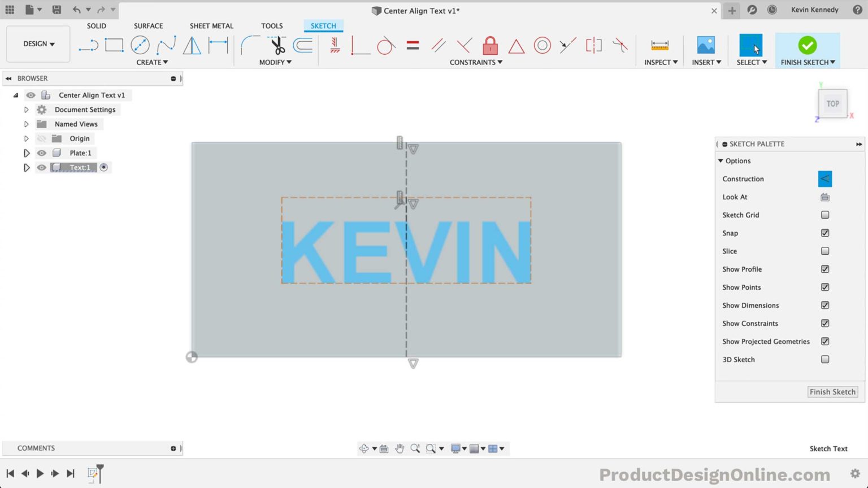Enable the Sketch Grid checkbox
This screenshot has width=868, height=488.
click(x=824, y=215)
